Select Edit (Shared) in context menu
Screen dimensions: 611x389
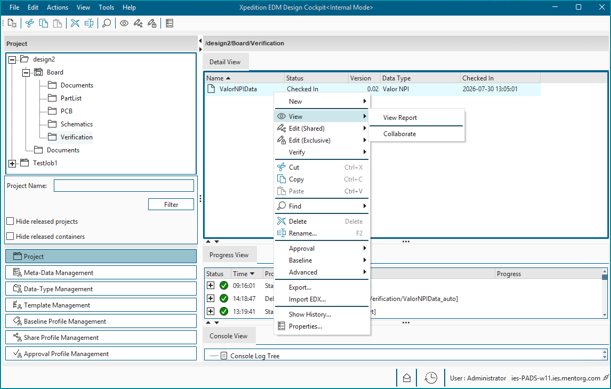322,128
